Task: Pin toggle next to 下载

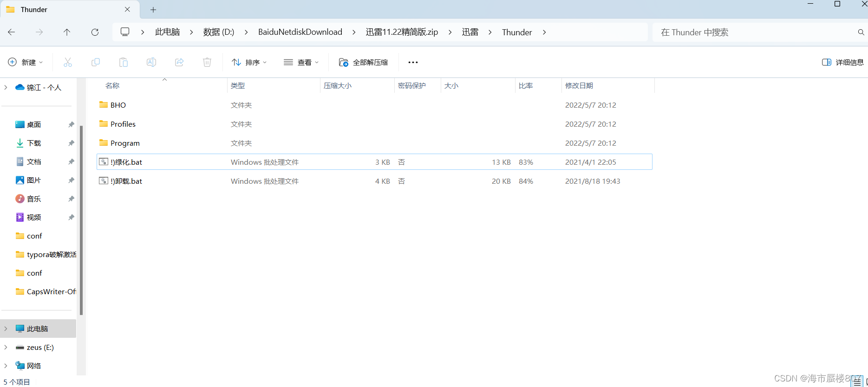Action: click(x=71, y=143)
